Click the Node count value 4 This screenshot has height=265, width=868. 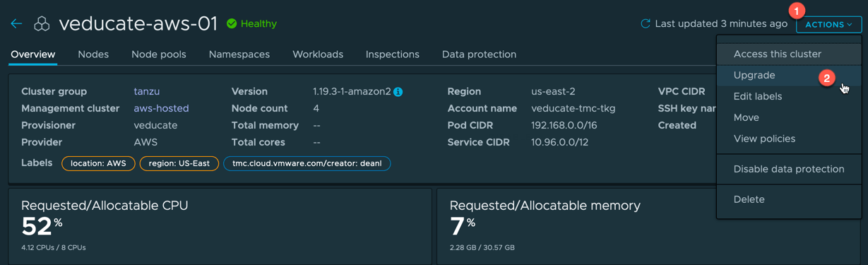[x=316, y=108]
